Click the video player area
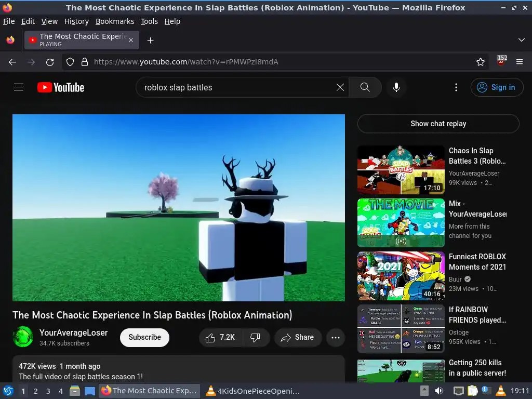 (x=179, y=208)
